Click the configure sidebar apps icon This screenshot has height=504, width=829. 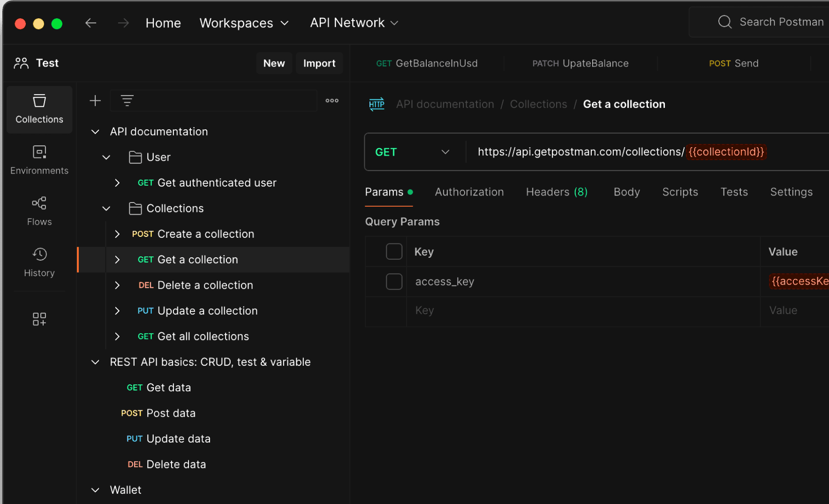click(39, 319)
